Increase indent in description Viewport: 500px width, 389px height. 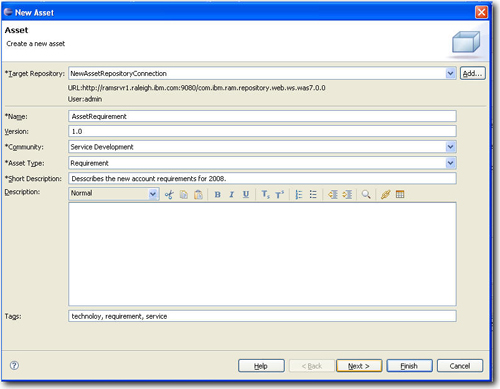(347, 194)
